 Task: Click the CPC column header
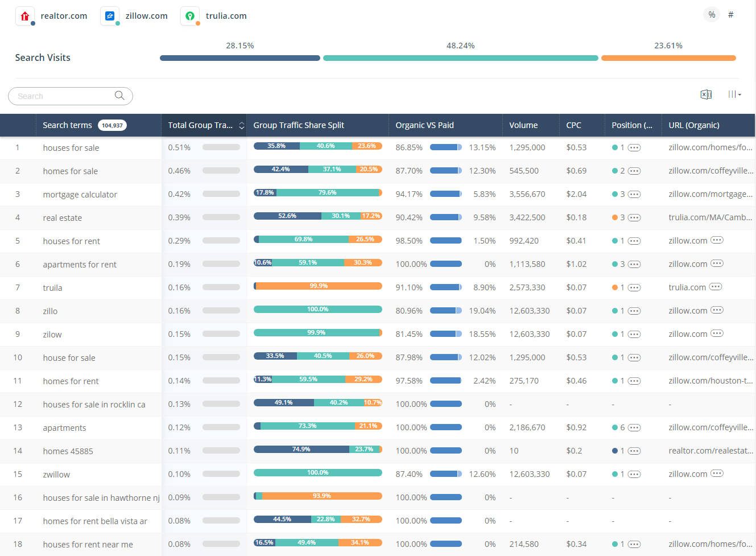[x=573, y=125]
